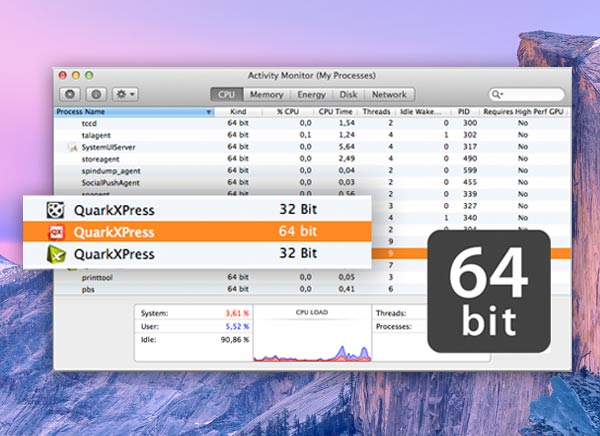Click the black-and-white QuarkXPress 32 Bit icon

(55, 210)
